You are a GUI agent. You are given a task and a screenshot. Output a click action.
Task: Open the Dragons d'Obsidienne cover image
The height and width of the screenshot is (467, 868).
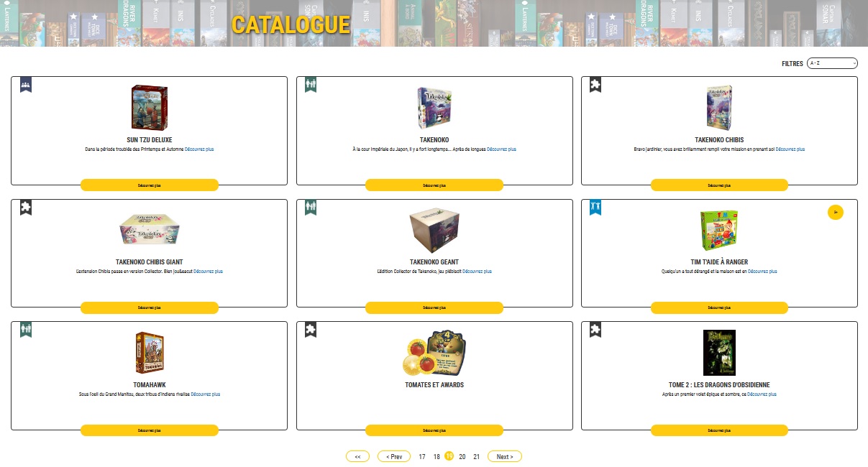(x=719, y=353)
